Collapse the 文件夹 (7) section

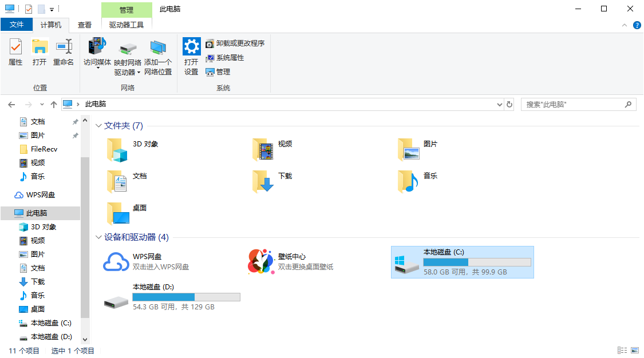tap(98, 125)
